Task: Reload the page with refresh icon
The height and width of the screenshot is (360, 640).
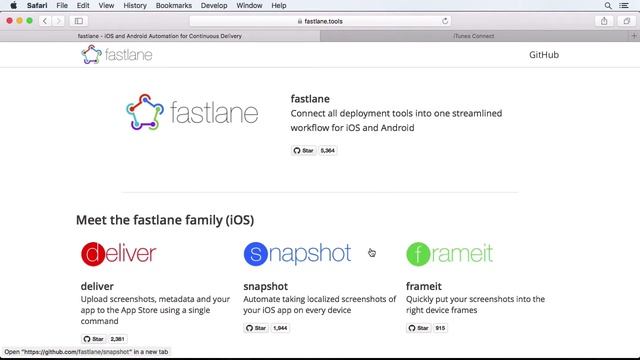Action: coord(445,21)
